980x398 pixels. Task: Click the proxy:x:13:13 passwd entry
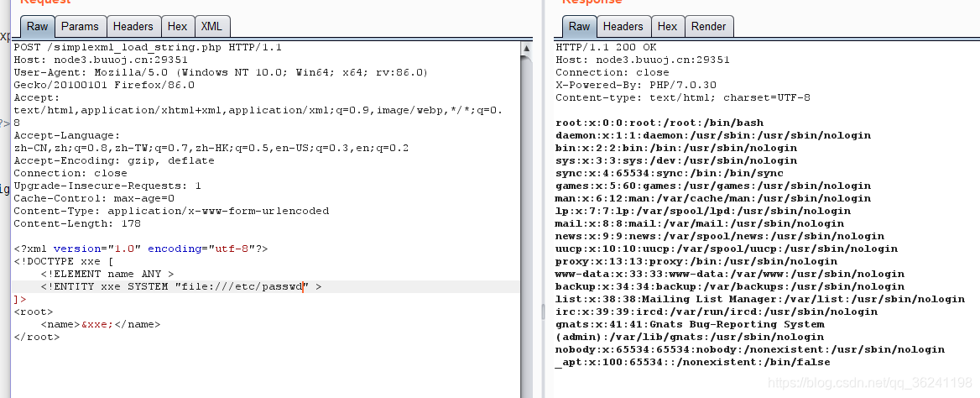[696, 262]
